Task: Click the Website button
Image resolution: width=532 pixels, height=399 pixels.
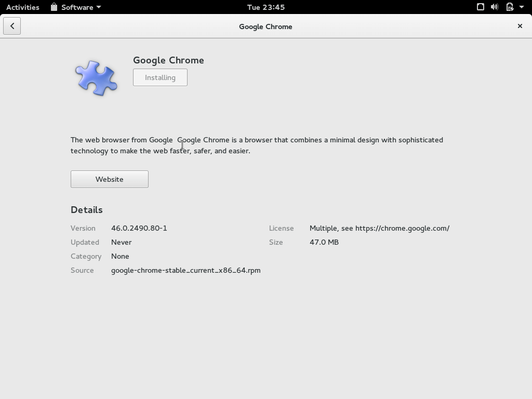Action: [x=109, y=179]
